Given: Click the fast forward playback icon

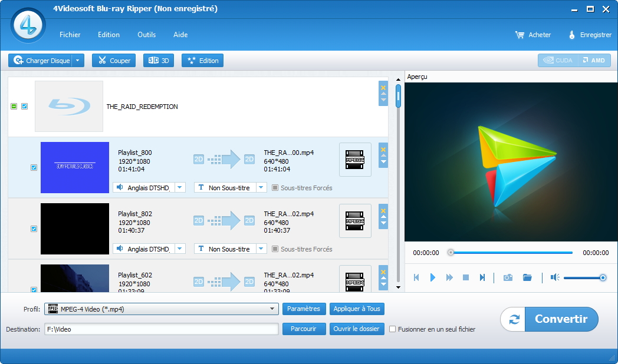Looking at the screenshot, I should pyautogui.click(x=449, y=277).
